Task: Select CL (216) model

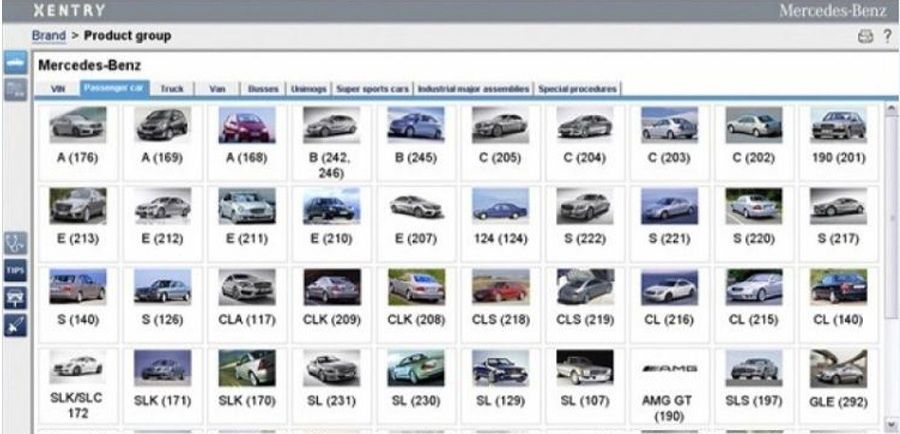Action: 669,305
